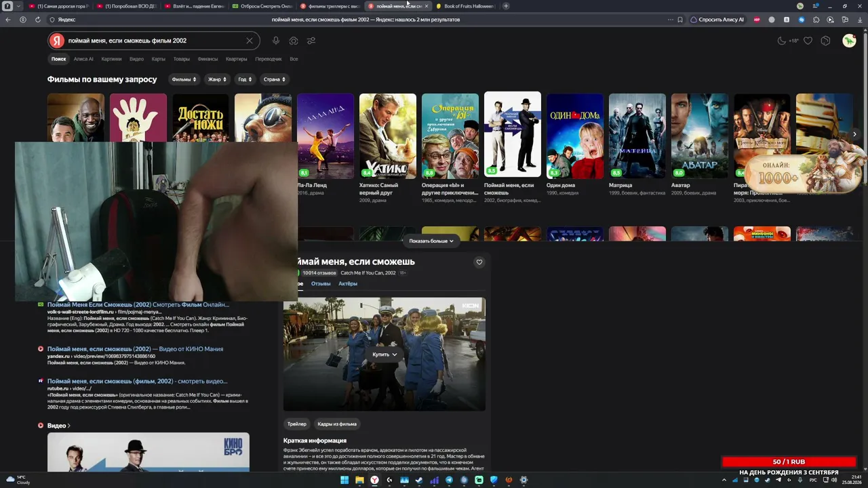Viewport: 868px width, 488px height.
Task: Open the ABP extension icon
Action: pos(757,20)
